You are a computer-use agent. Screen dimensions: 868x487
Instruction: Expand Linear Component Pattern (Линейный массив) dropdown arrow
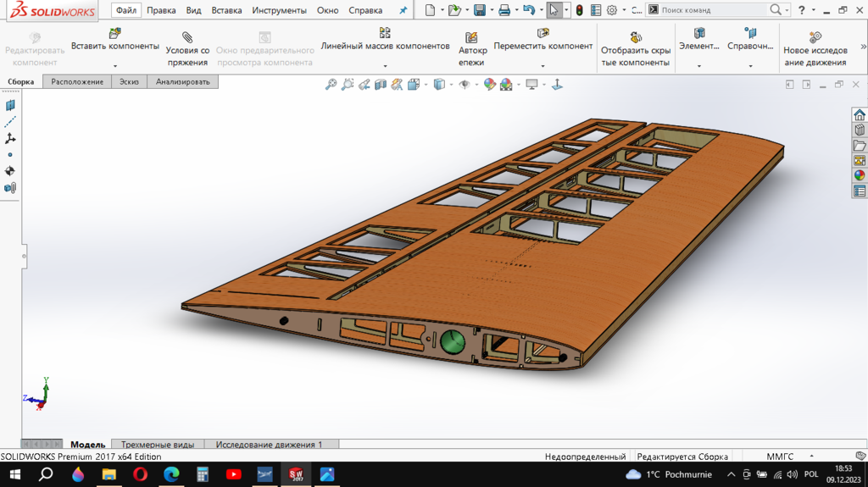pyautogui.click(x=385, y=65)
